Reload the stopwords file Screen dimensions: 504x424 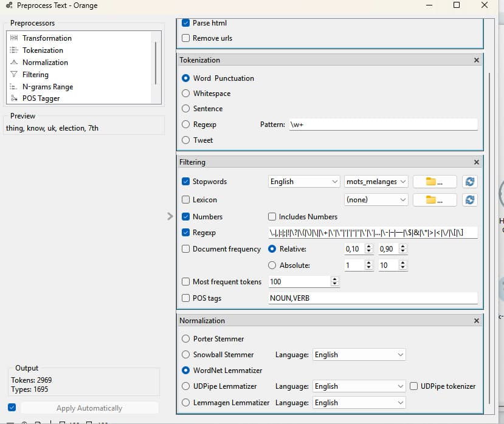coord(469,182)
